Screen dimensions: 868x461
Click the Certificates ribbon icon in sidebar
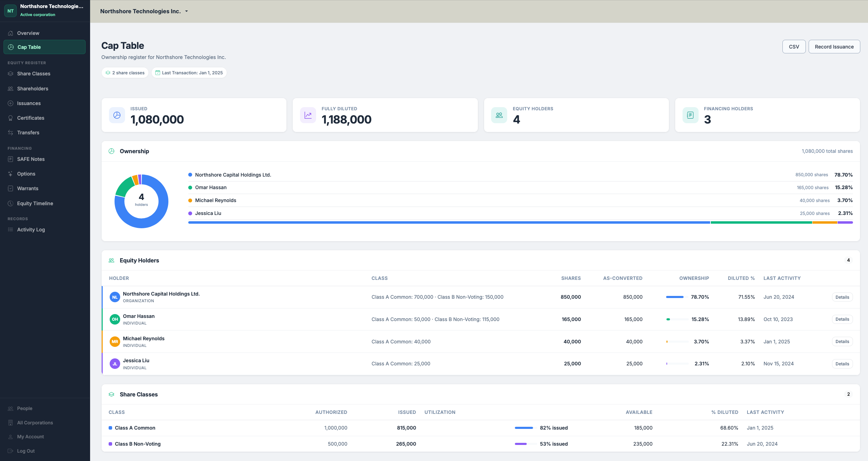click(10, 118)
